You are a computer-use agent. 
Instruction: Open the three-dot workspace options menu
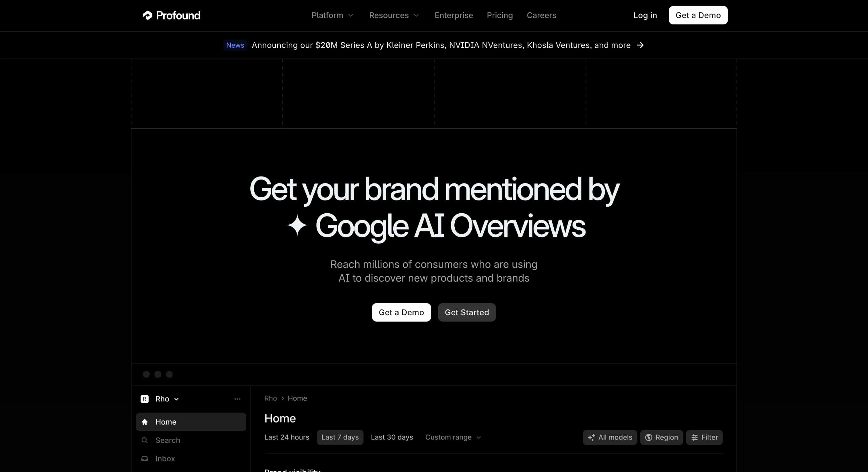(x=237, y=399)
